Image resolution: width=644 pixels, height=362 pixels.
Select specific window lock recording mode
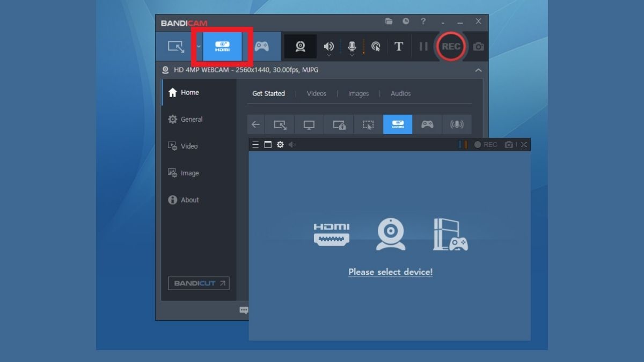(x=339, y=124)
